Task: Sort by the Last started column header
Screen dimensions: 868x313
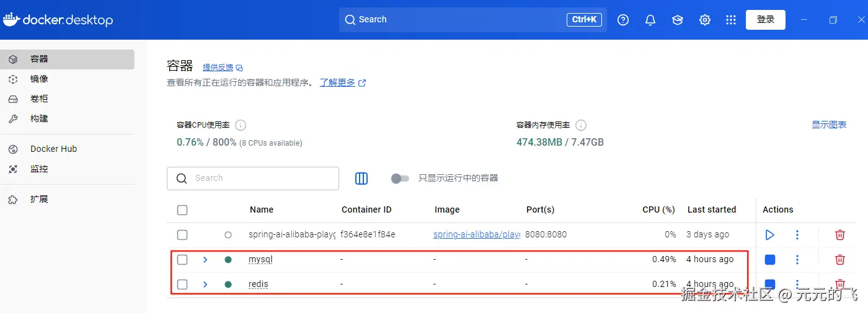Action: click(712, 210)
